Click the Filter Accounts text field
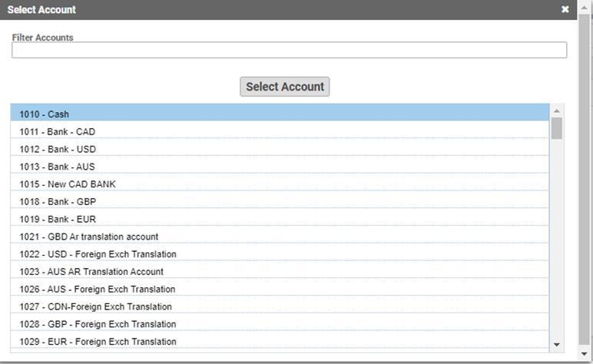 (x=289, y=51)
